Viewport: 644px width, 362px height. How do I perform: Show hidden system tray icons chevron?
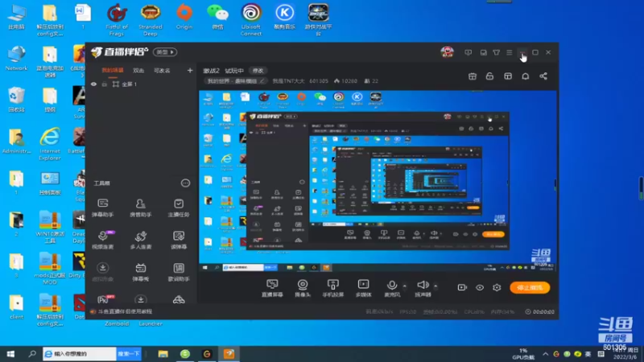546,354
